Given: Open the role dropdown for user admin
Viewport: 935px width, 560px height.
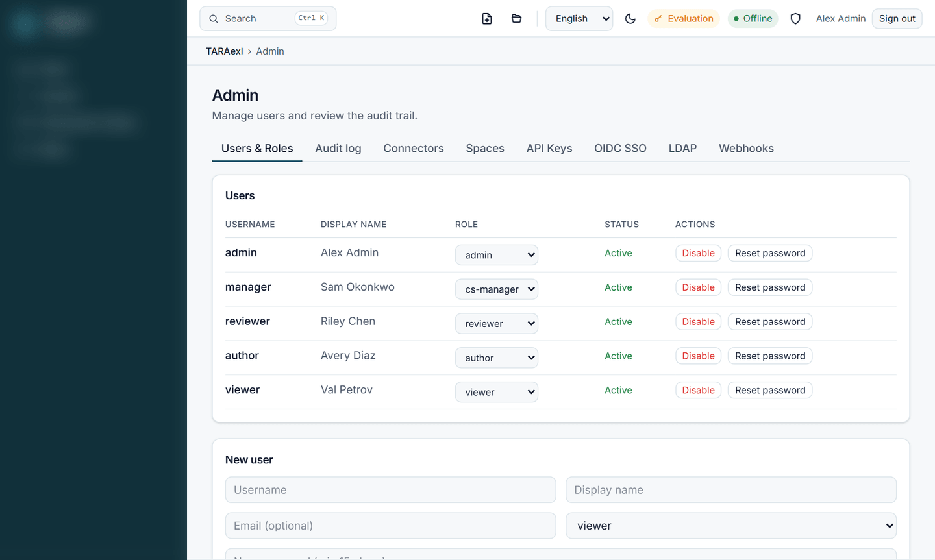Looking at the screenshot, I should (x=497, y=255).
